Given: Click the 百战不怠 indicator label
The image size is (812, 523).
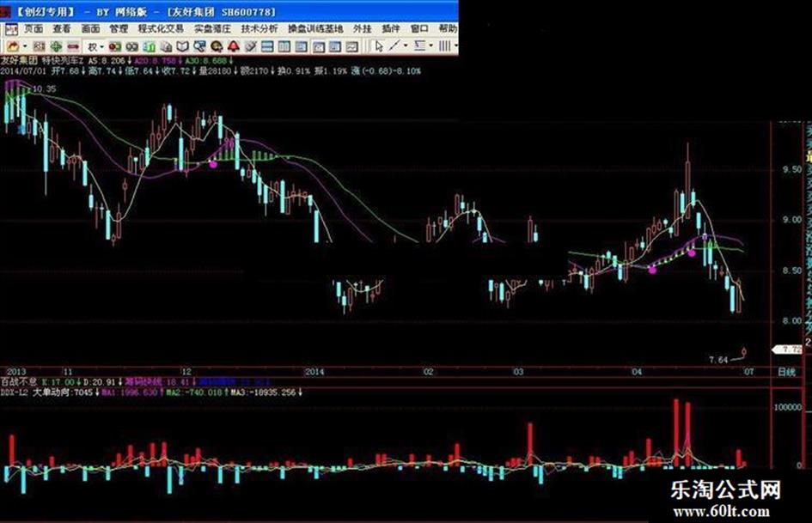Looking at the screenshot, I should [x=19, y=381].
